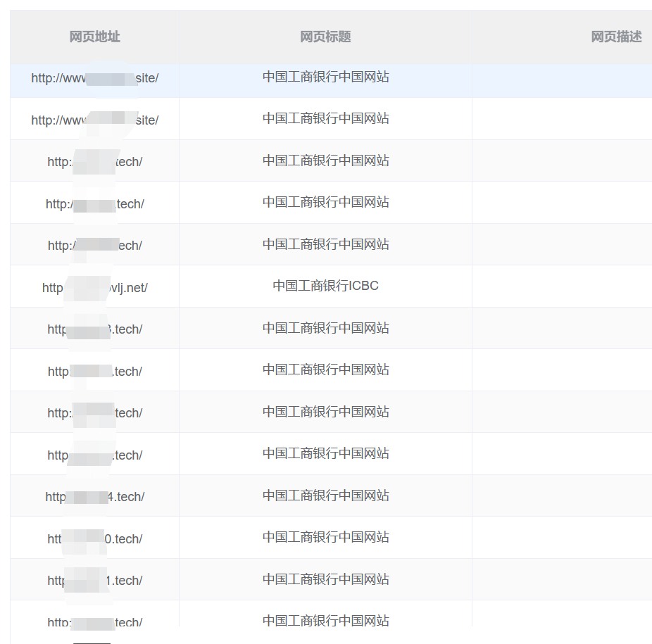The height and width of the screenshot is (644, 652).
Task: Open the URL ending in 0.tech/
Action: tap(95, 539)
